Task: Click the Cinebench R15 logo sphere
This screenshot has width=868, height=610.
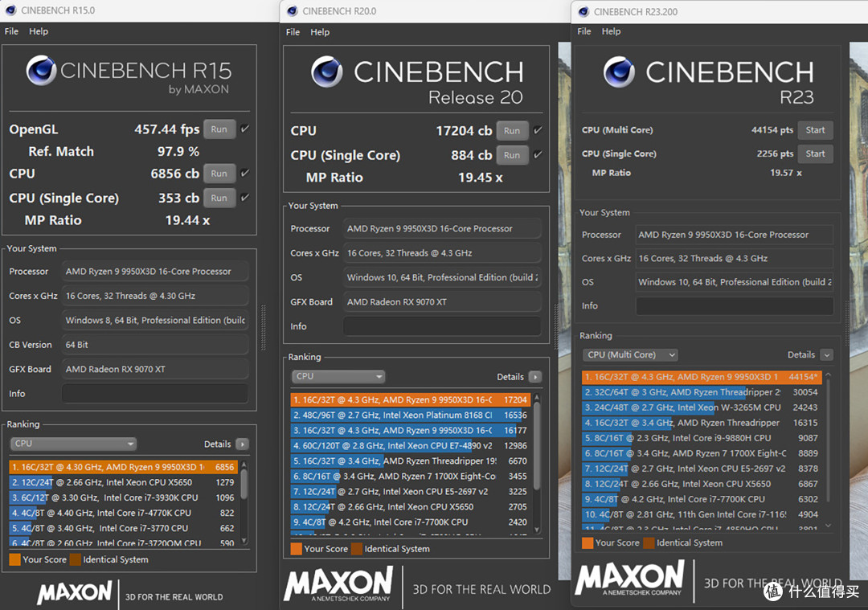Action: pyautogui.click(x=42, y=70)
